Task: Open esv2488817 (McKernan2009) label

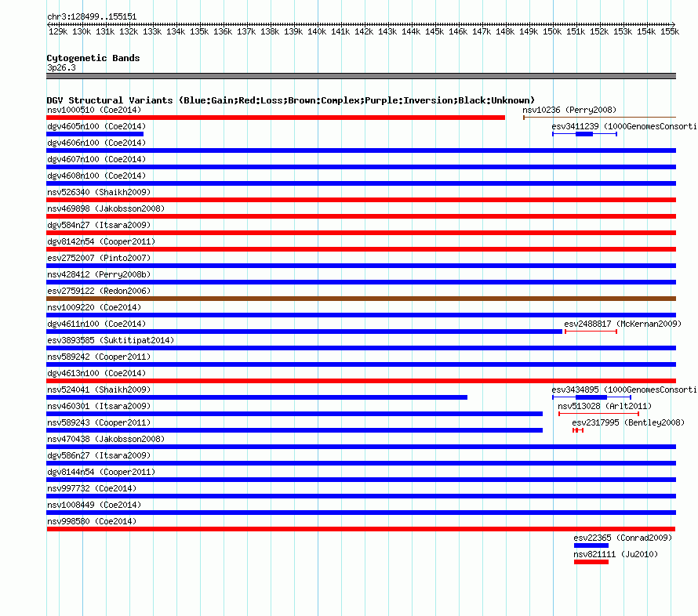Action: [x=623, y=324]
